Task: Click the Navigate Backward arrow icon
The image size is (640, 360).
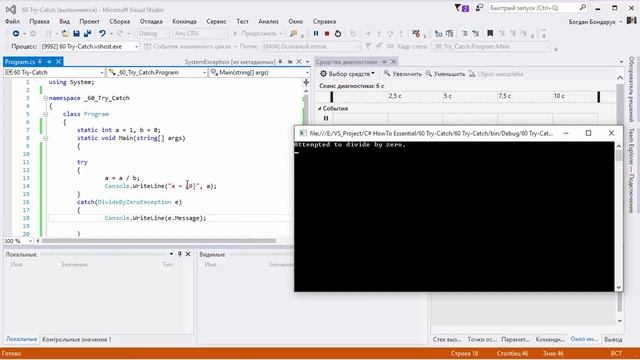Action: [16, 33]
